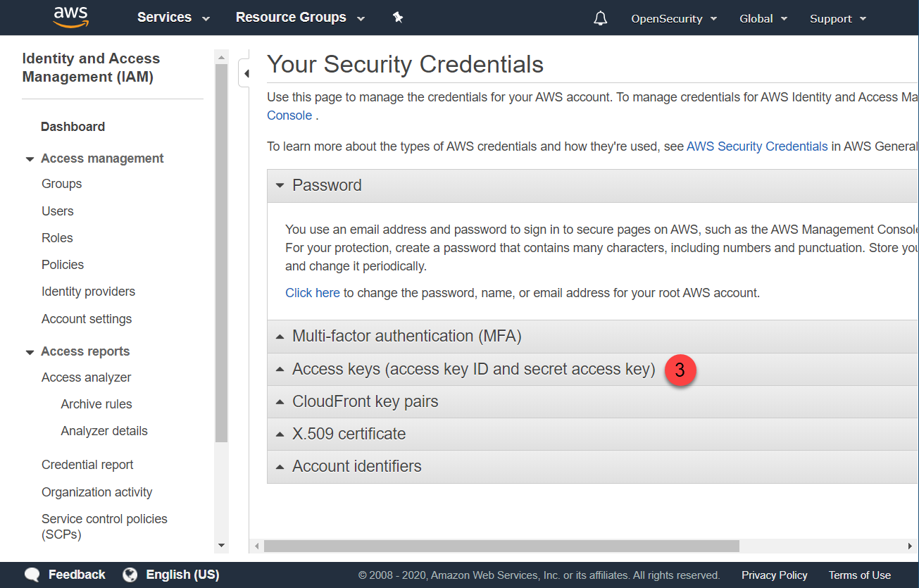Click the pin shortcut icon in header
The width and height of the screenshot is (919, 588).
coord(398,18)
